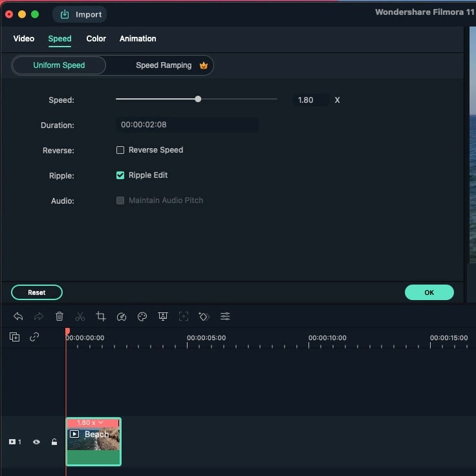Click the Duration field 00:00:02:08

point(187,124)
